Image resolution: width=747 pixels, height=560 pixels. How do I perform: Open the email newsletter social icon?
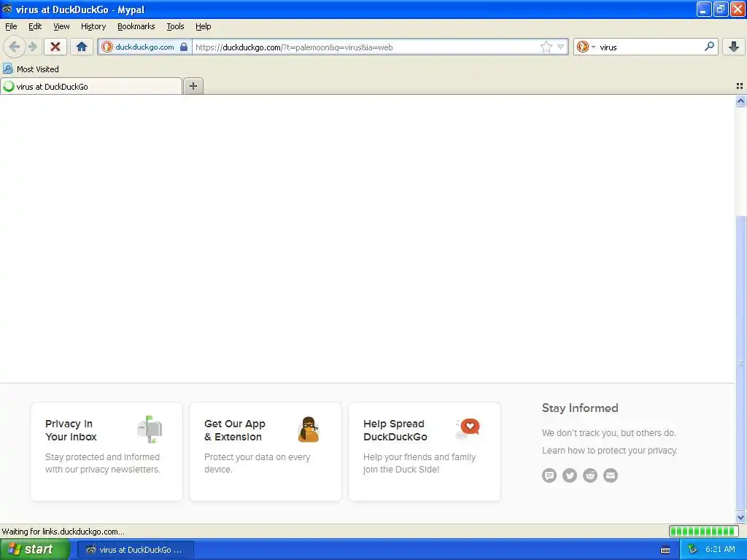tap(611, 475)
